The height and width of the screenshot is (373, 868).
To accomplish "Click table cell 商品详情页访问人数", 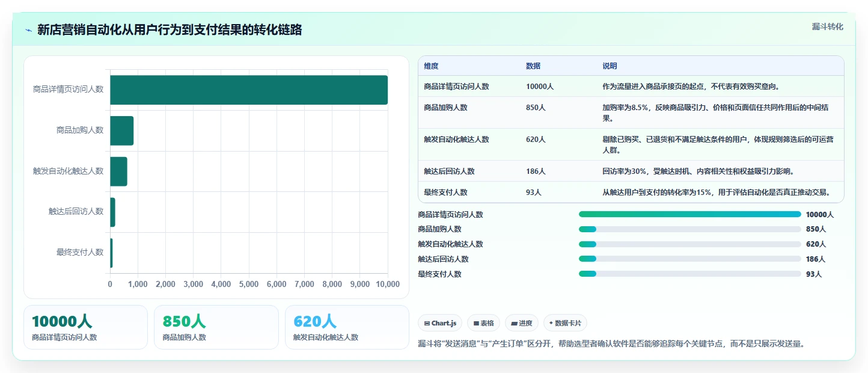I will 456,87.
